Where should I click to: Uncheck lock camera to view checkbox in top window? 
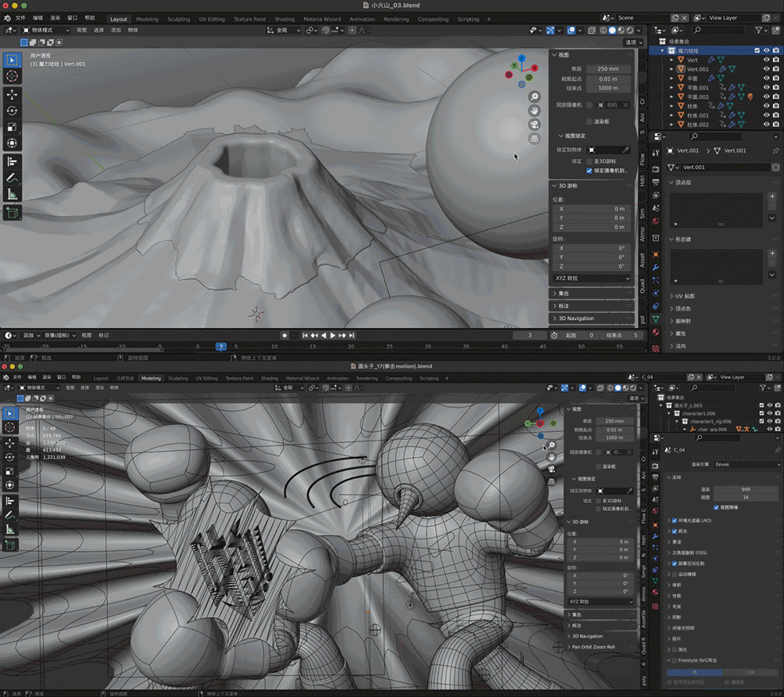click(589, 170)
